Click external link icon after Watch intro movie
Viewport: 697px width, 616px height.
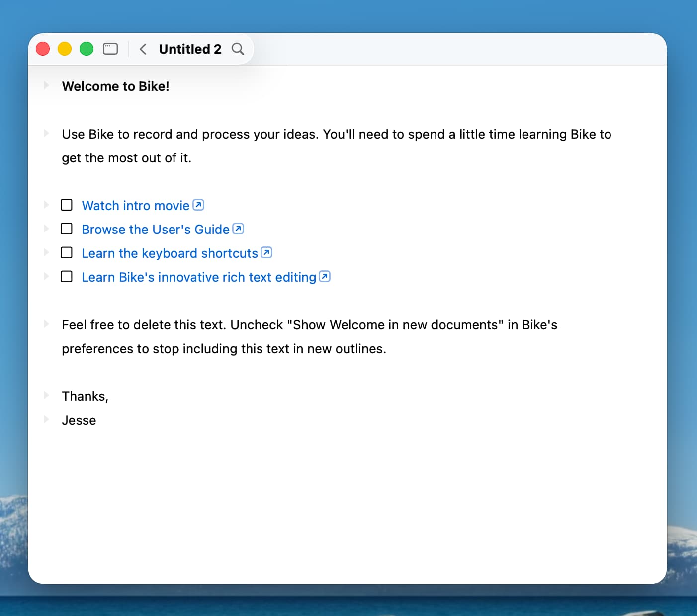[x=198, y=205]
